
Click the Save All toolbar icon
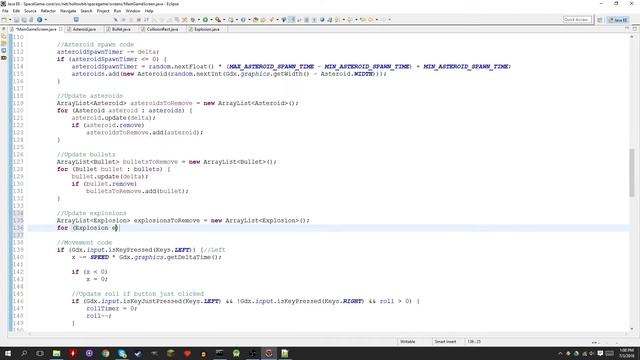[24, 20]
